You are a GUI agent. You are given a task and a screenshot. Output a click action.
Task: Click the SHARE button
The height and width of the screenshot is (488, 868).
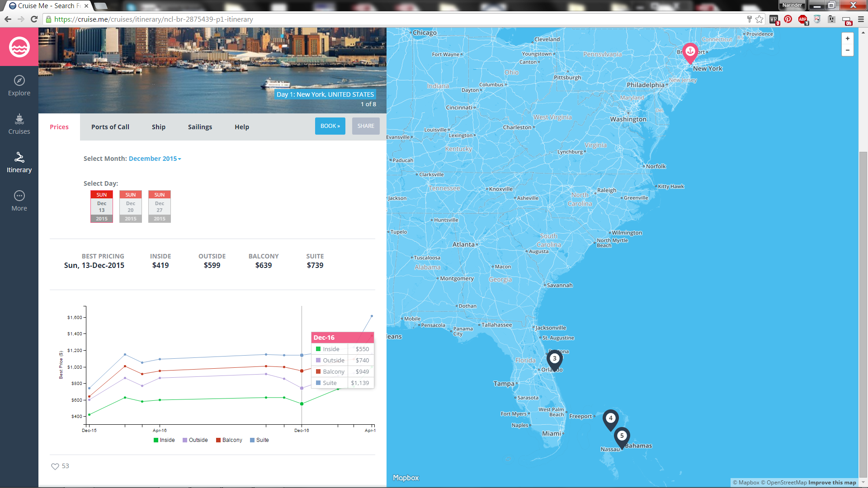(366, 126)
